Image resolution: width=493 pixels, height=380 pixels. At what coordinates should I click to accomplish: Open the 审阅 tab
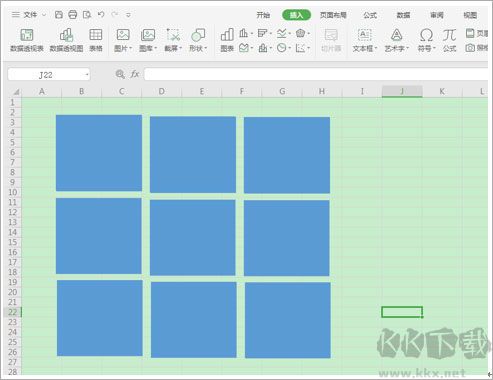coord(437,15)
